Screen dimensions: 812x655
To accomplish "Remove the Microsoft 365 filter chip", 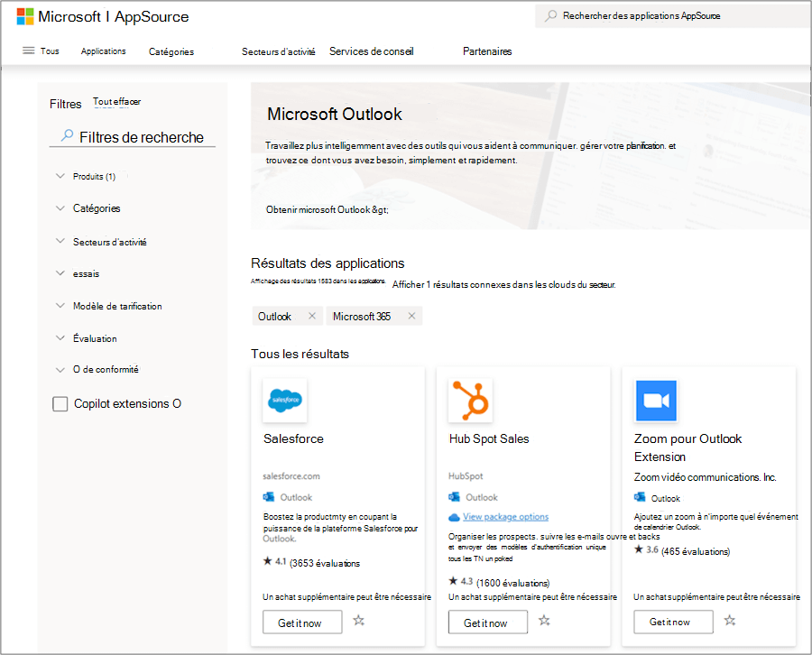I will [x=411, y=316].
